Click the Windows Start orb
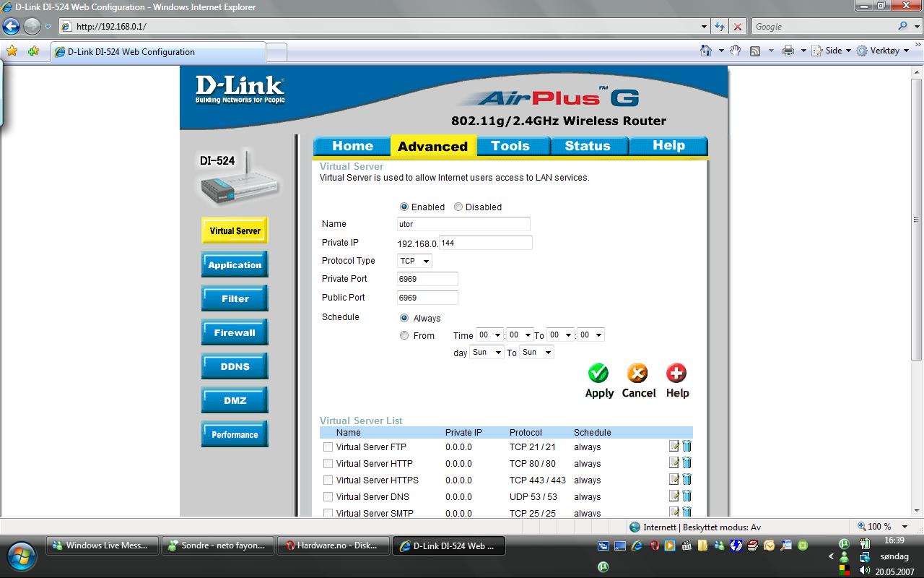The image size is (924, 578). (20, 556)
